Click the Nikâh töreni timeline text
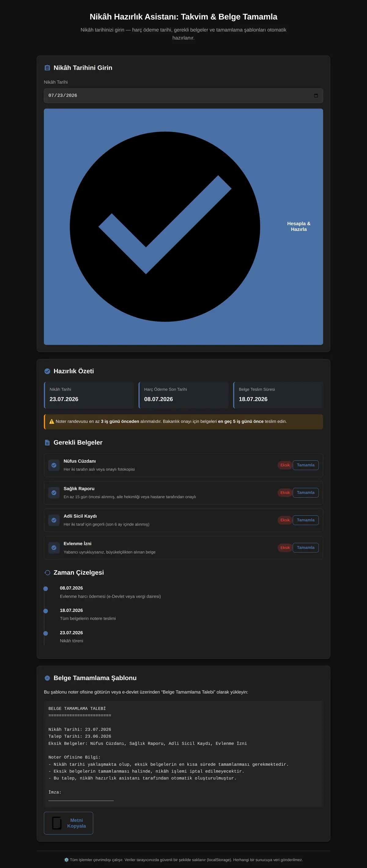The height and width of the screenshot is (868, 367). coord(72,641)
